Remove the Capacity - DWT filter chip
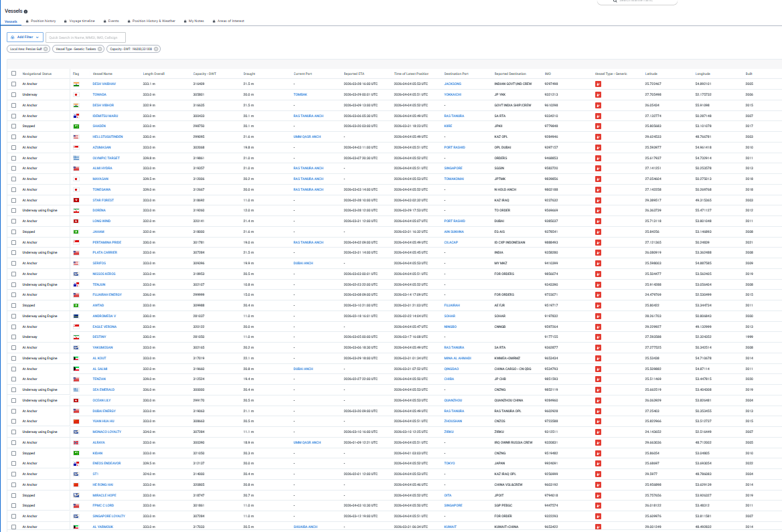 pos(157,49)
